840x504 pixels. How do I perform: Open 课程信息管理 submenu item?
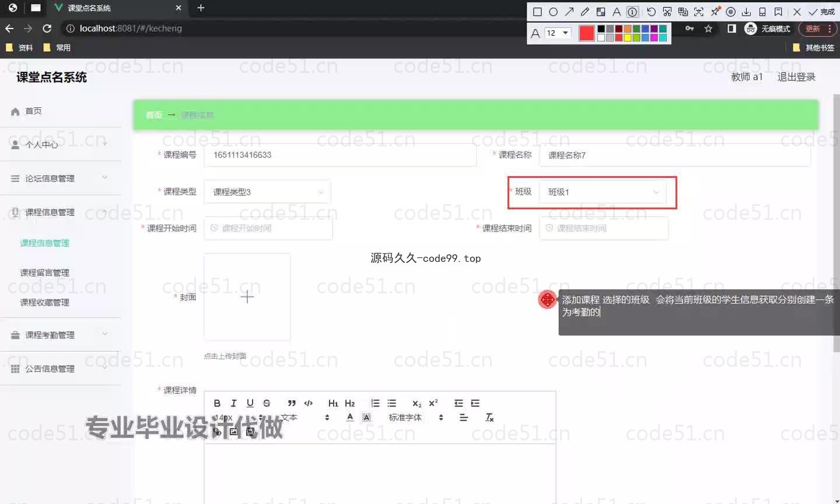[x=45, y=243]
